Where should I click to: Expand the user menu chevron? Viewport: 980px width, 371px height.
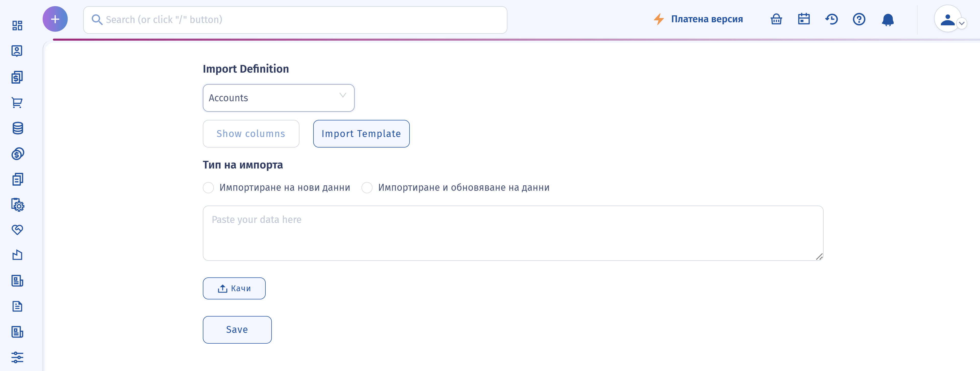pos(962,24)
